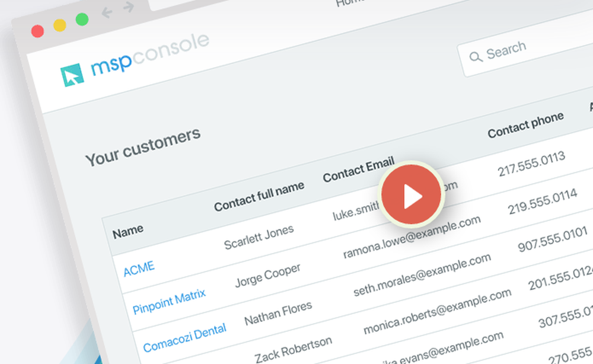Sort by Contact full name column header
This screenshot has height=364, width=593.
click(x=259, y=196)
